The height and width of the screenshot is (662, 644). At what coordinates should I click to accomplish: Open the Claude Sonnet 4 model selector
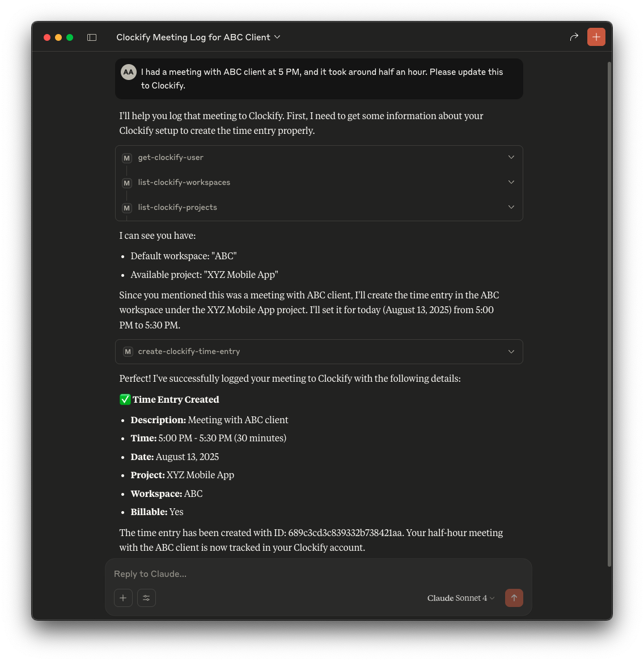tap(461, 598)
